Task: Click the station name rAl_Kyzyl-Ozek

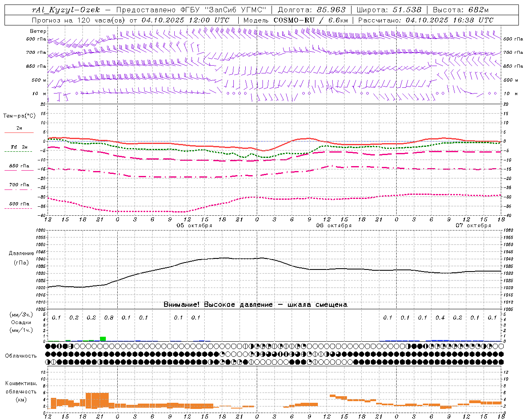Action: (x=66, y=10)
